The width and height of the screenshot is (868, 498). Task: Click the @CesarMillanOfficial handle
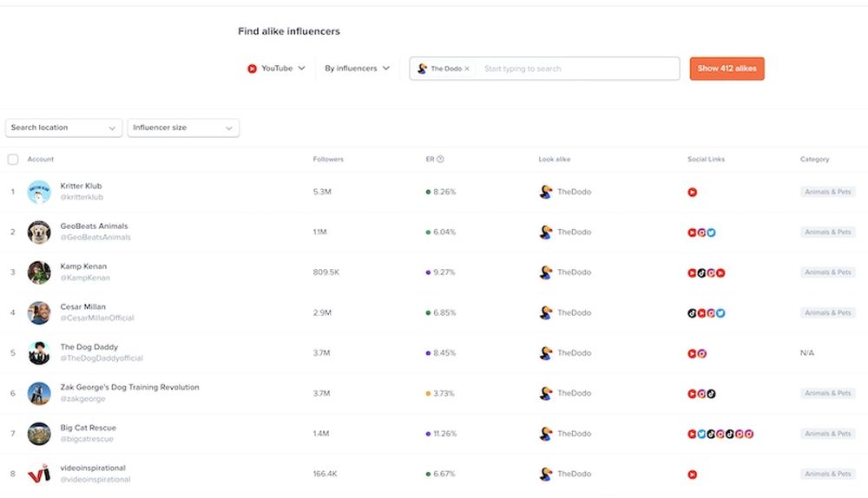[x=97, y=318]
